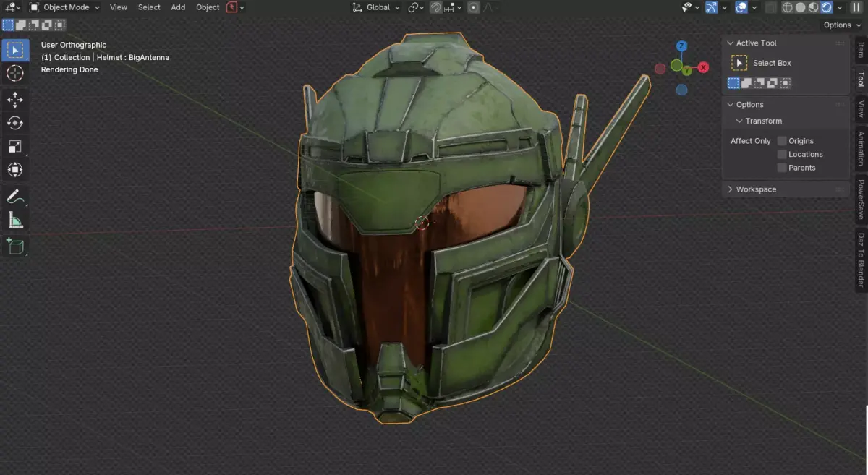The width and height of the screenshot is (868, 475).
Task: Switch to Solid viewport shading
Action: pyautogui.click(x=800, y=7)
